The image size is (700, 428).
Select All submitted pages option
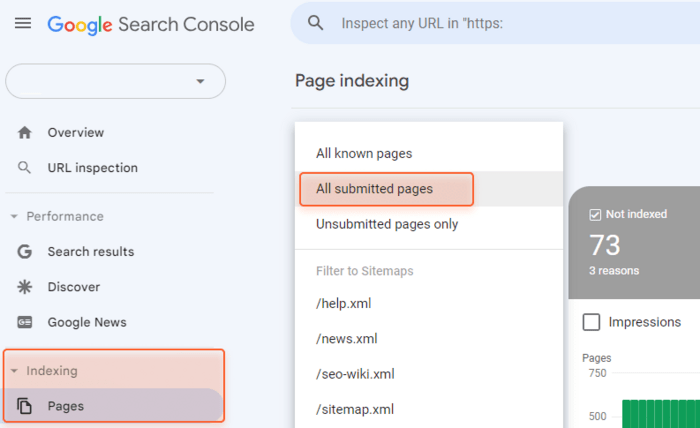click(x=429, y=189)
